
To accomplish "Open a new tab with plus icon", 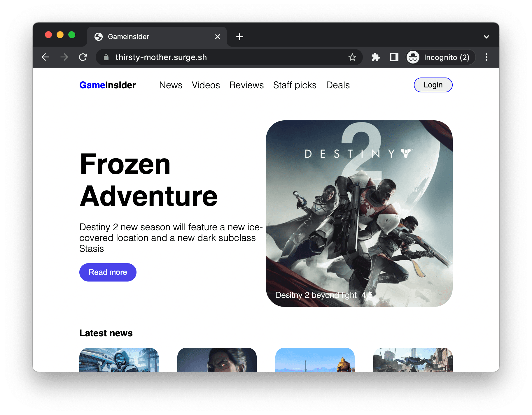I will (x=240, y=37).
